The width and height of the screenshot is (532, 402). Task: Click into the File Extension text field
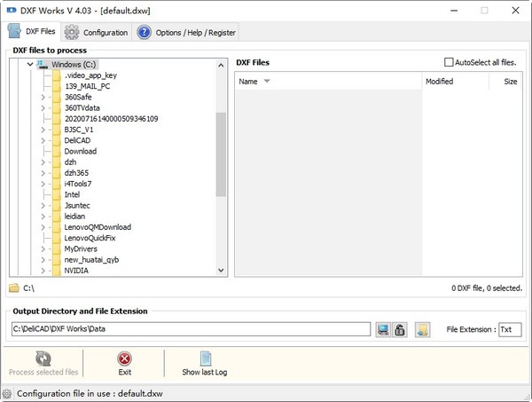510,329
